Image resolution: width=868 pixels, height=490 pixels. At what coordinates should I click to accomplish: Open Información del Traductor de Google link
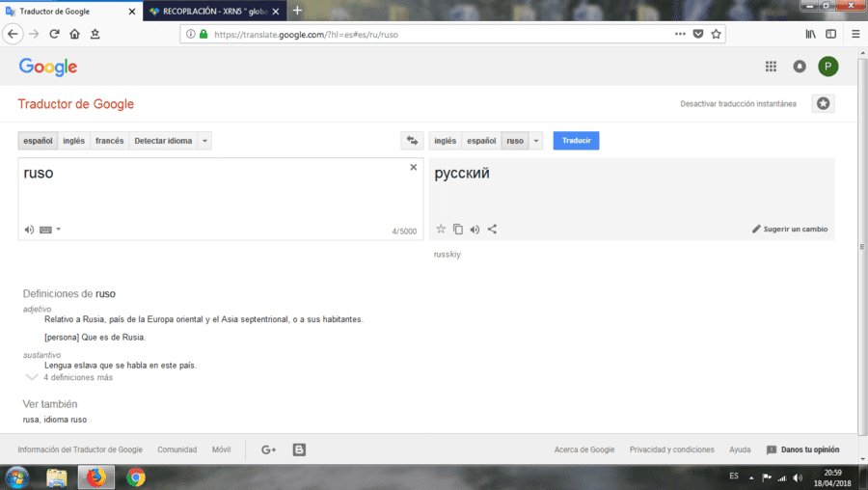coord(80,449)
